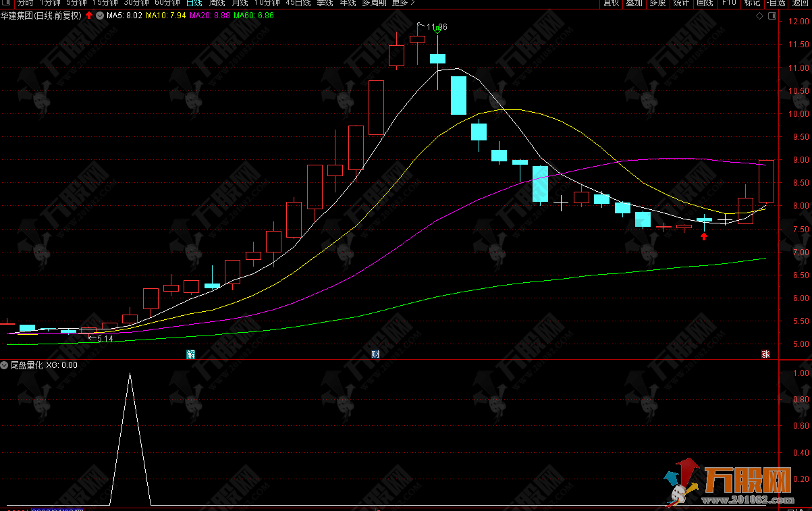Click the 涨 marker on the chart
Screen dimensions: 812x511
pos(766,354)
